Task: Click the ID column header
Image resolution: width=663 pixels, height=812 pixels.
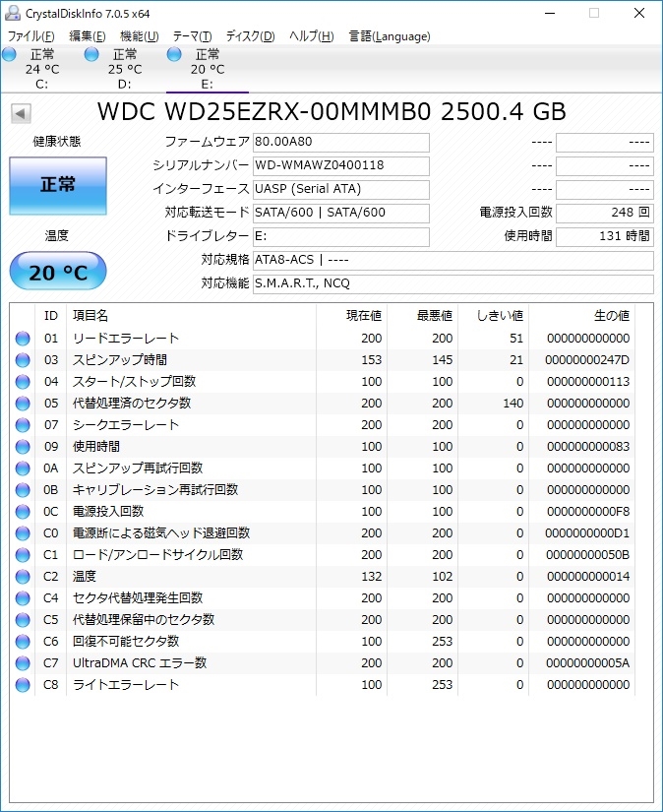Action: pyautogui.click(x=51, y=315)
